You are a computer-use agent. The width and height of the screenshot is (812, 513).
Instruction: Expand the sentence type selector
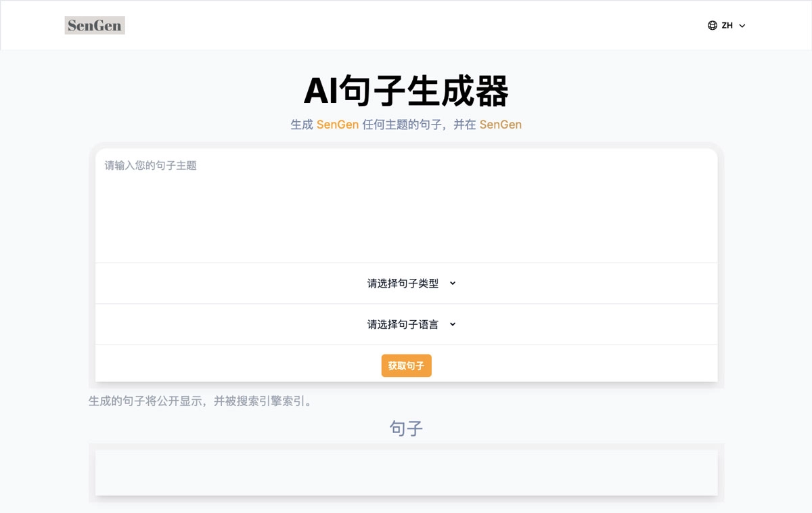(406, 284)
